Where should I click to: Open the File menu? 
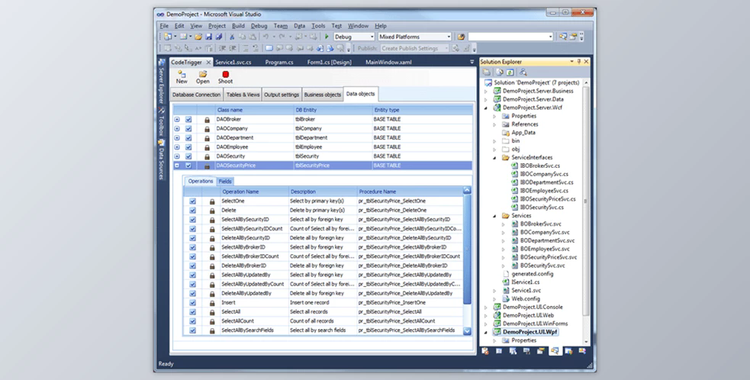pos(164,26)
